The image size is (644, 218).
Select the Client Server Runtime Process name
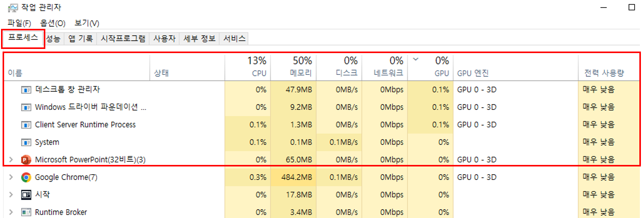[86, 125]
